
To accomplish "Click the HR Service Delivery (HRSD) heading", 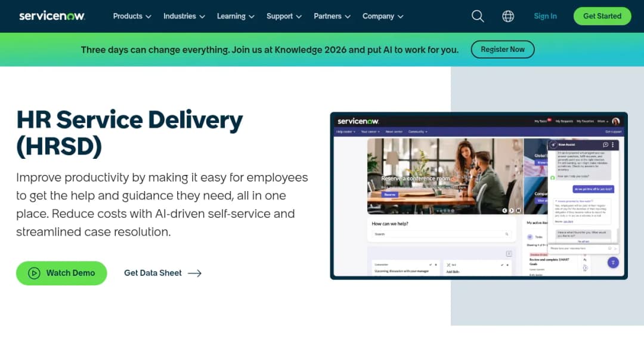I will (129, 133).
